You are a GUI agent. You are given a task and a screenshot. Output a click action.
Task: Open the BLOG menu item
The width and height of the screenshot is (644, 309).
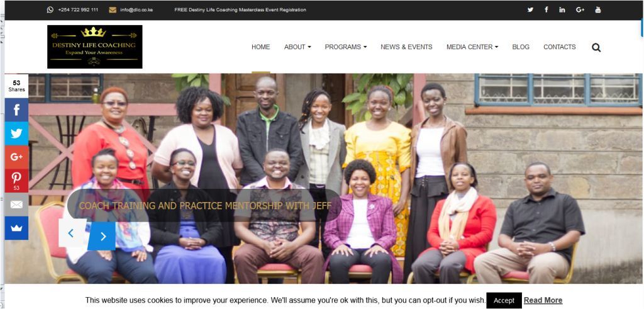(x=521, y=47)
